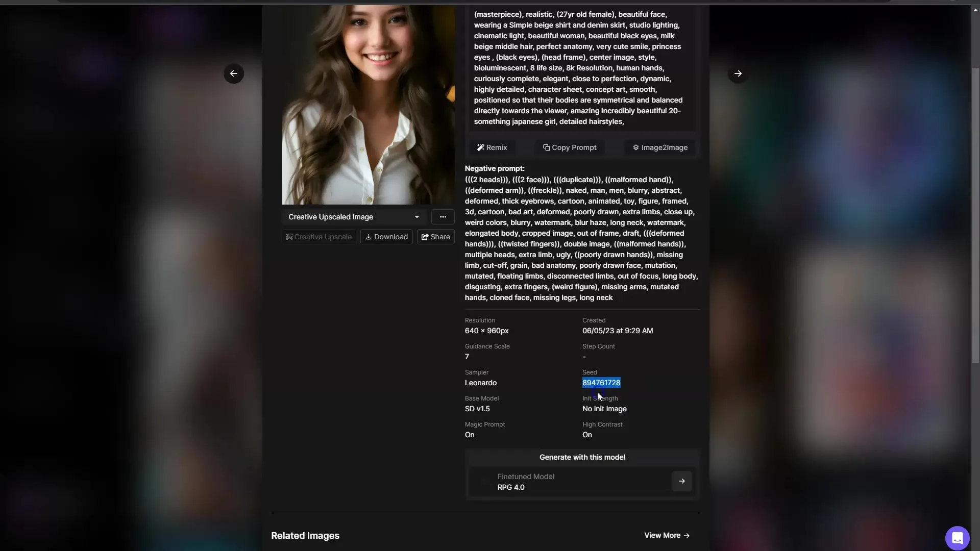This screenshot has height=551, width=980.
Task: Select the Leonardo sampler menu item
Action: pos(481,383)
